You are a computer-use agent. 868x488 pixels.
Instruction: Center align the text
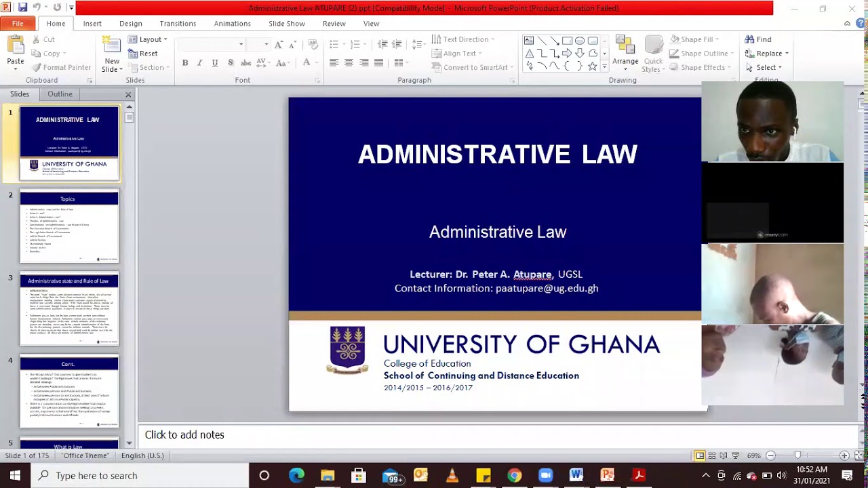349,62
